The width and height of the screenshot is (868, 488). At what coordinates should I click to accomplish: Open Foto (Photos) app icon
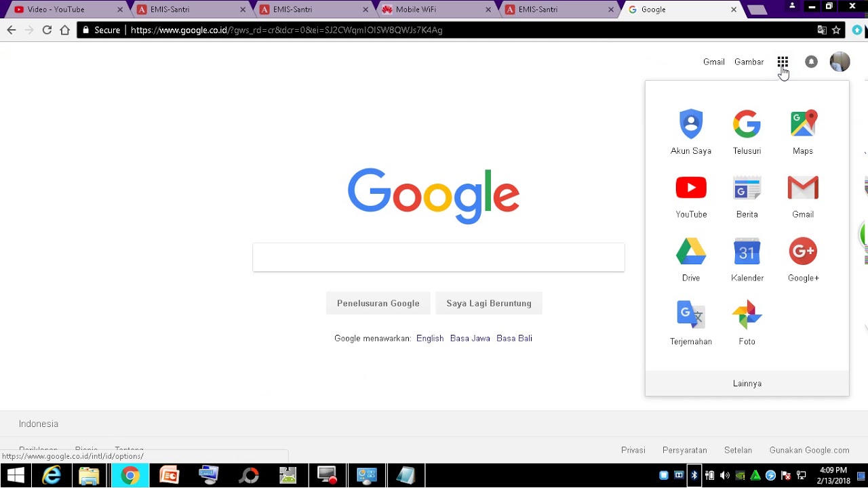(747, 323)
